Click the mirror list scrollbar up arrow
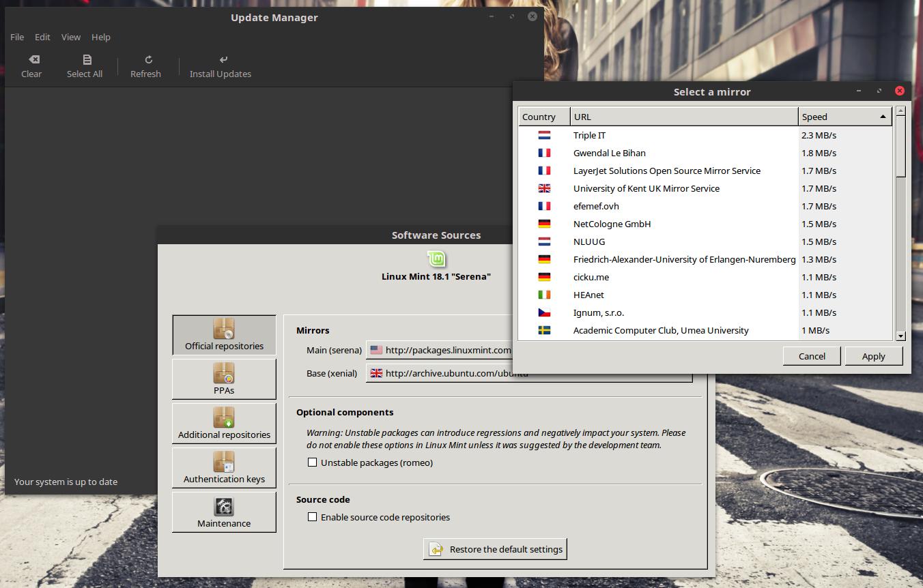Screen dimensions: 923x588 pos(900,111)
